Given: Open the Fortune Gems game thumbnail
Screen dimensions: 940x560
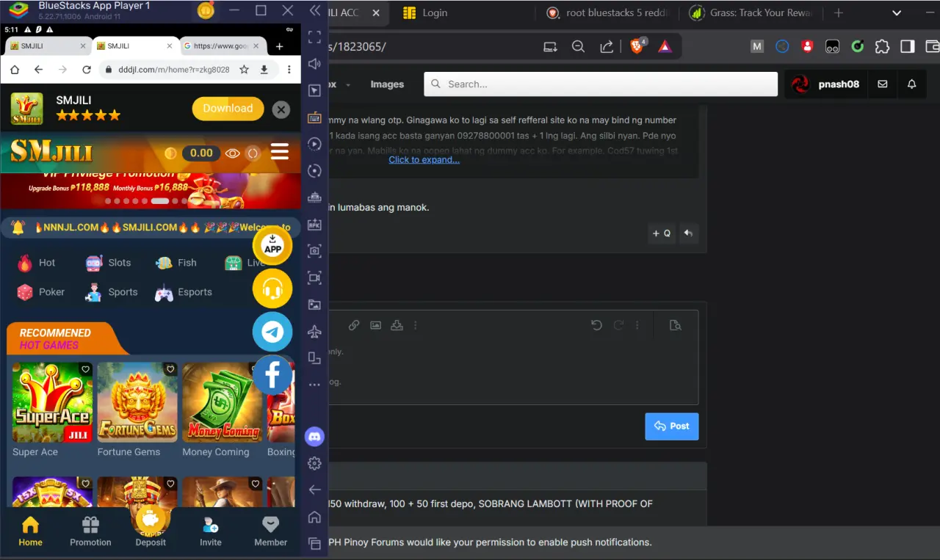Looking at the screenshot, I should pyautogui.click(x=137, y=402).
